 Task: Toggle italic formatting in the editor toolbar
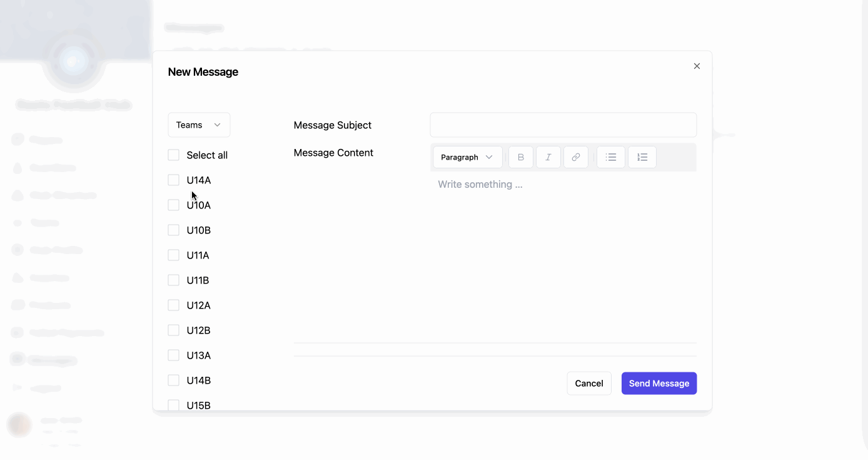[x=548, y=157]
